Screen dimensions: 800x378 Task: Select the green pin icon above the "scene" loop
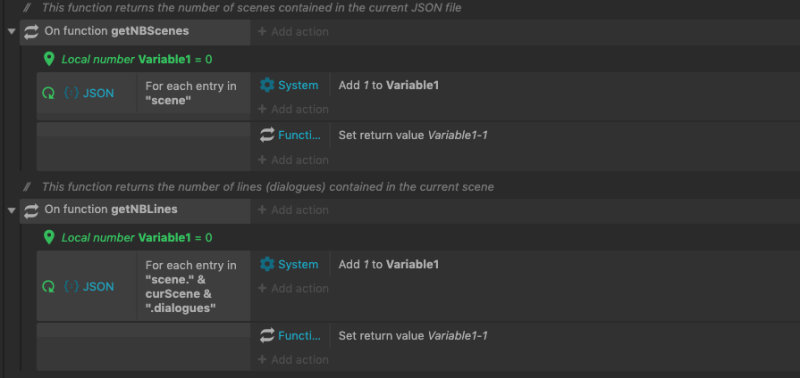pos(49,59)
